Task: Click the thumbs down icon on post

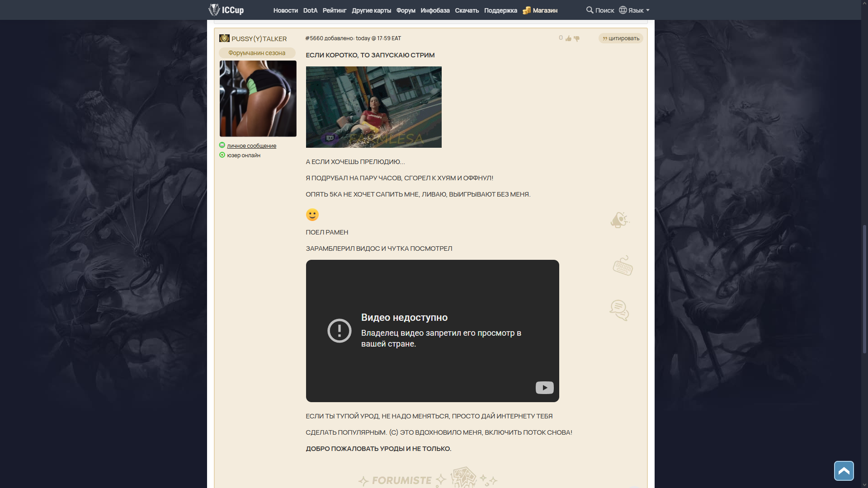Action: click(x=576, y=38)
